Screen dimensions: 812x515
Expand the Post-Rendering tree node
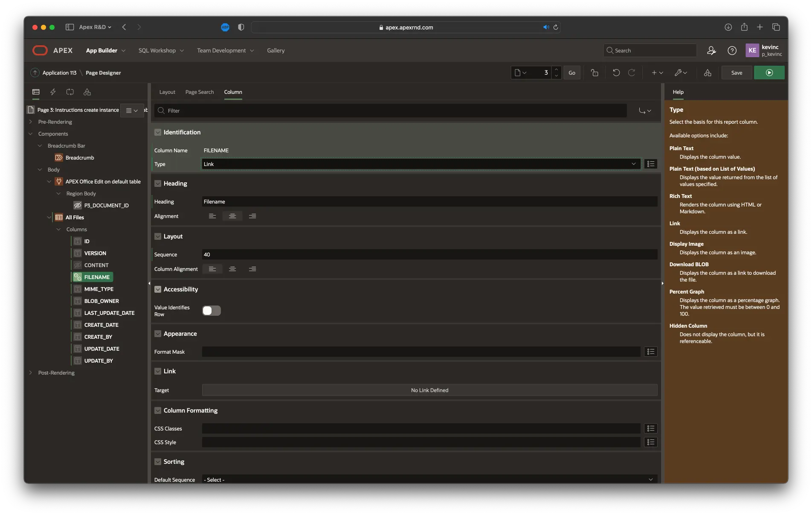pyautogui.click(x=31, y=373)
